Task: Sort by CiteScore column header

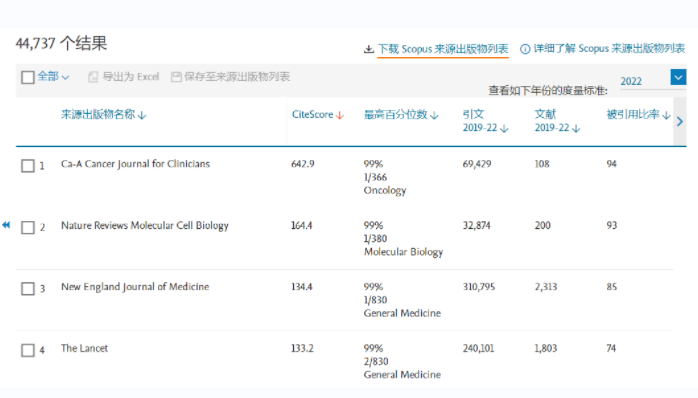Action: [x=312, y=114]
